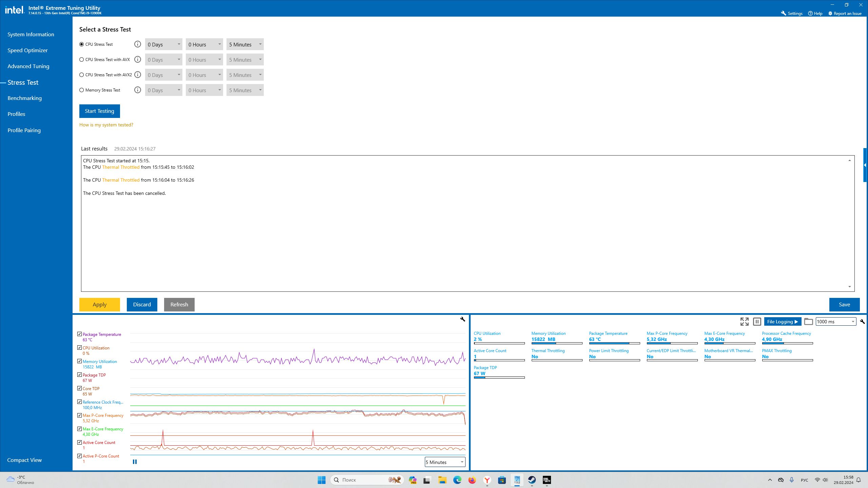Select the Memory Stress Test radio button

click(82, 90)
